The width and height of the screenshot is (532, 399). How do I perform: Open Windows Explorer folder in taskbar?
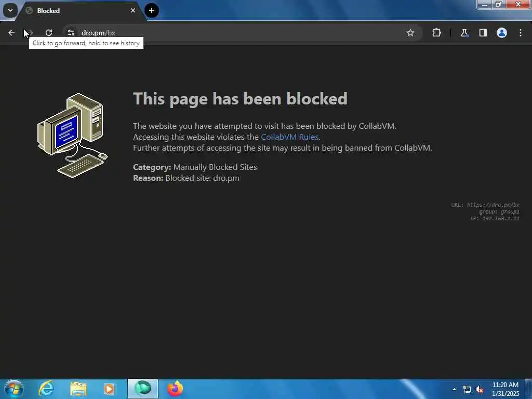click(x=78, y=389)
